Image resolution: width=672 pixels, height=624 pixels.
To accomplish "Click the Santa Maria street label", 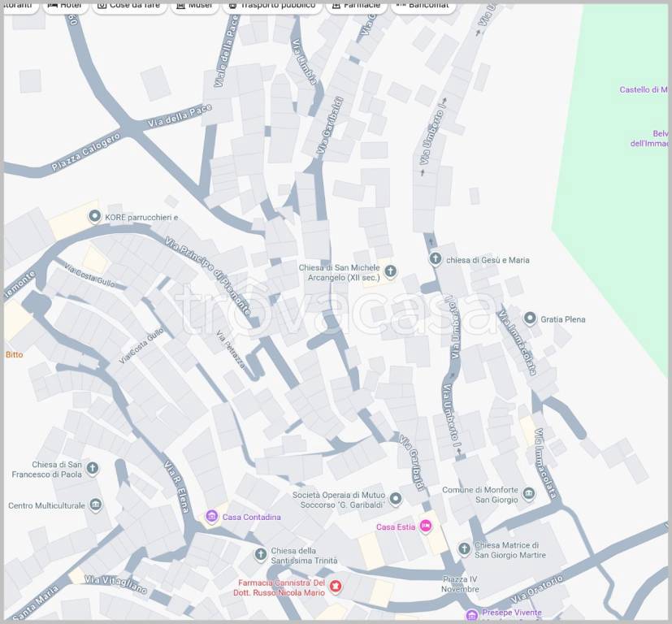I will point(36,603).
